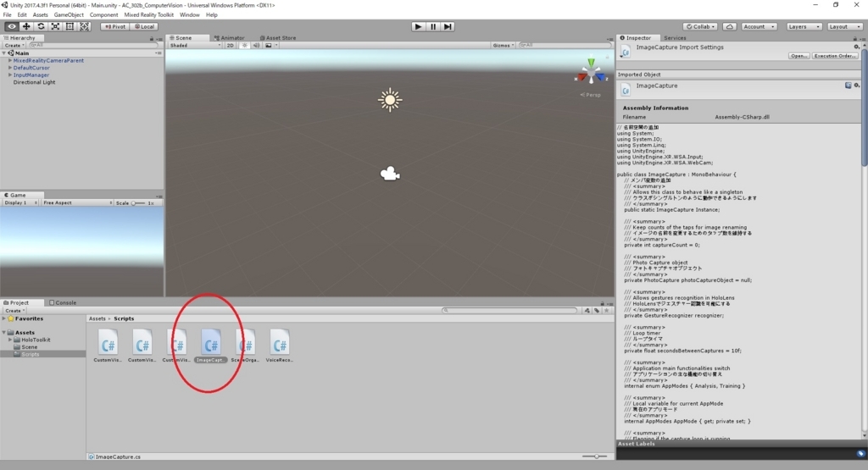
Task: Expand the DefaultCursor object
Action: click(10, 68)
